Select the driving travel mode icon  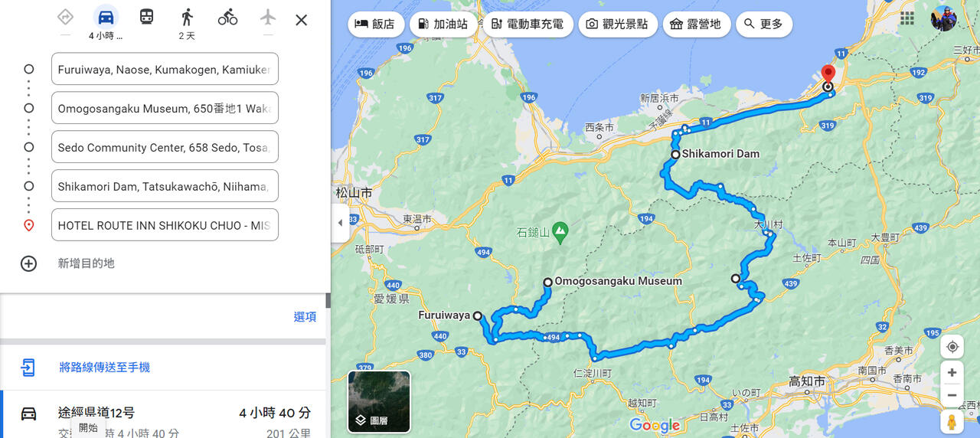click(x=106, y=17)
